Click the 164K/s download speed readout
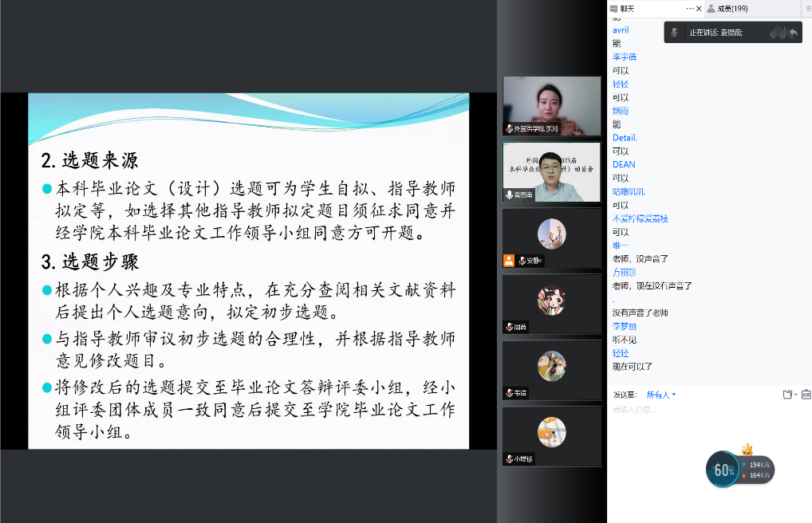The image size is (812, 523). click(756, 475)
